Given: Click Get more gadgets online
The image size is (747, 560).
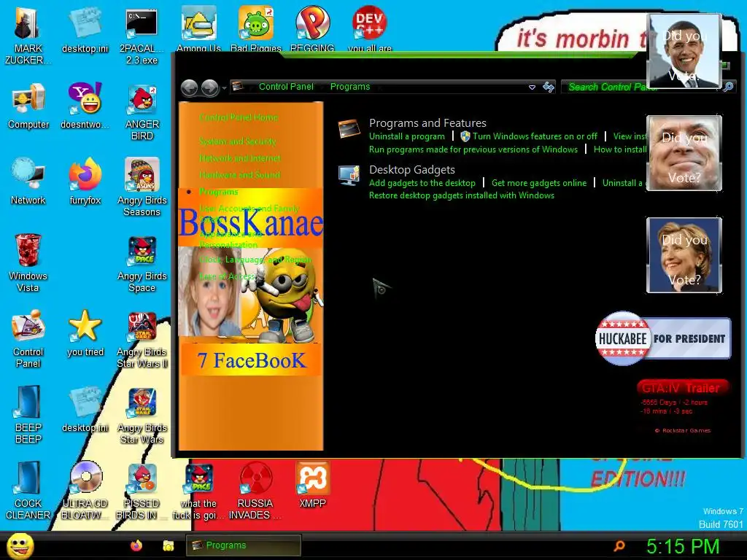Looking at the screenshot, I should click(x=539, y=183).
